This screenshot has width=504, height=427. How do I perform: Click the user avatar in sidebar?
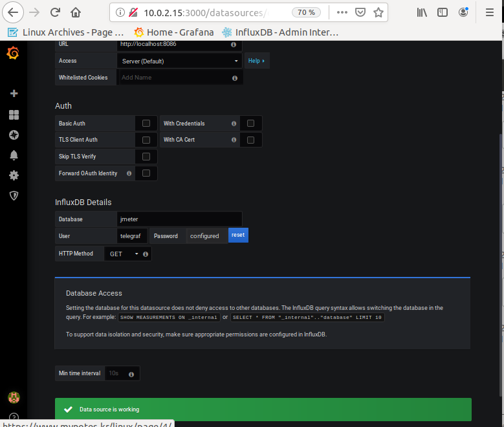pyautogui.click(x=14, y=398)
